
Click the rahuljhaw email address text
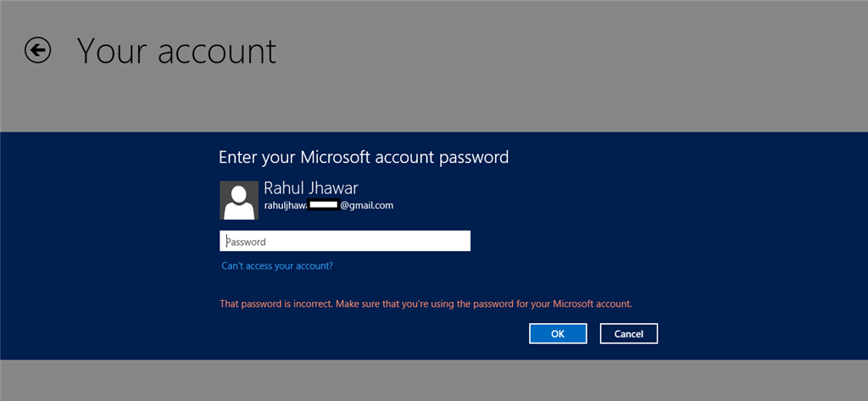click(x=328, y=205)
